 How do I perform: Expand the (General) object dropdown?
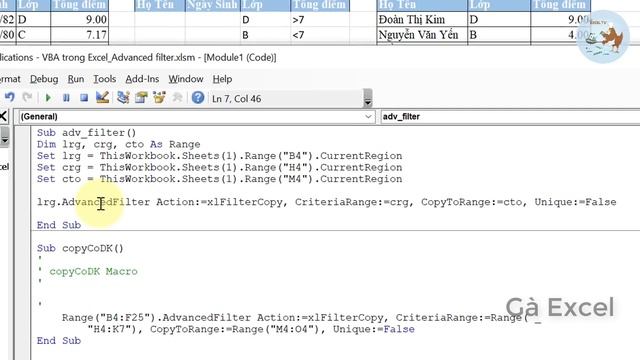click(x=368, y=117)
